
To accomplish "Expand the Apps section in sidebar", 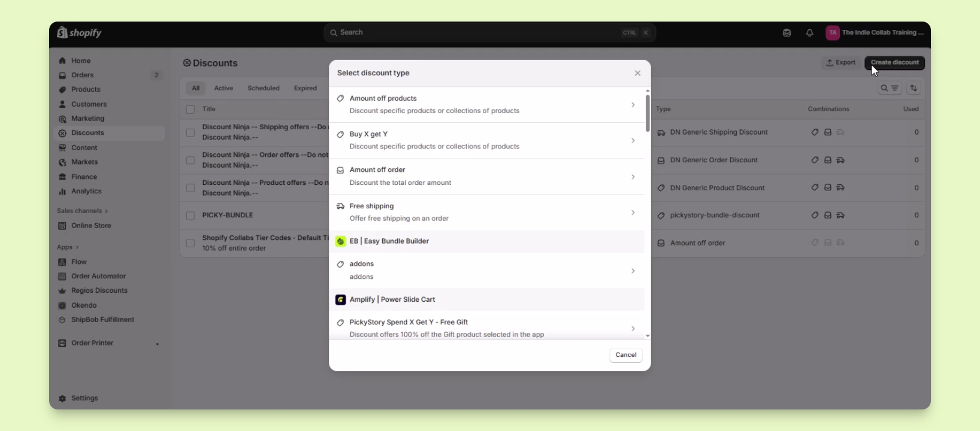I will click(68, 247).
